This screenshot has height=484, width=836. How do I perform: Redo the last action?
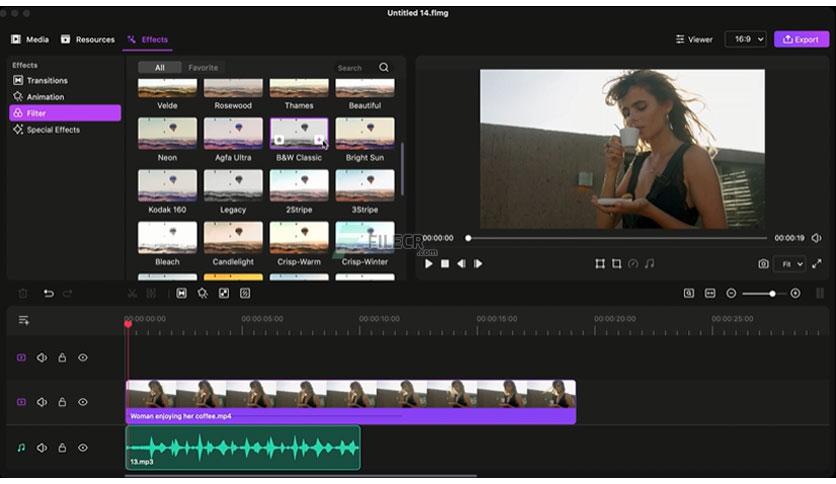coord(68,293)
